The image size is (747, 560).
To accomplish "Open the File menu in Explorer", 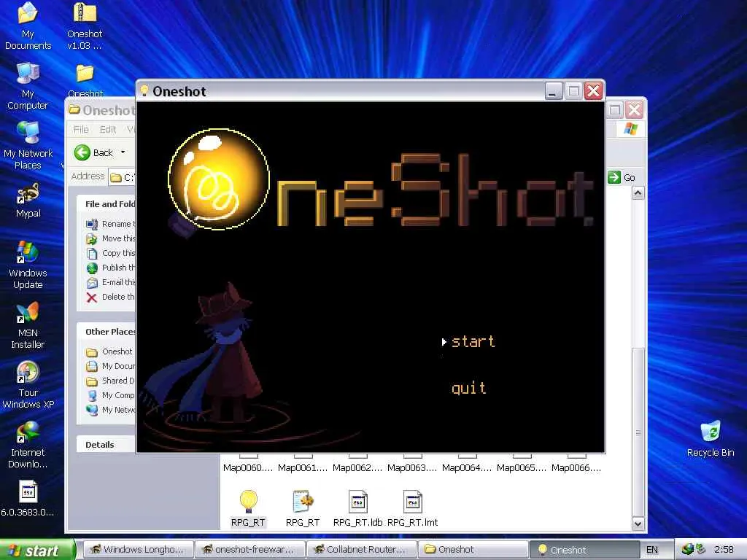I will (x=81, y=130).
